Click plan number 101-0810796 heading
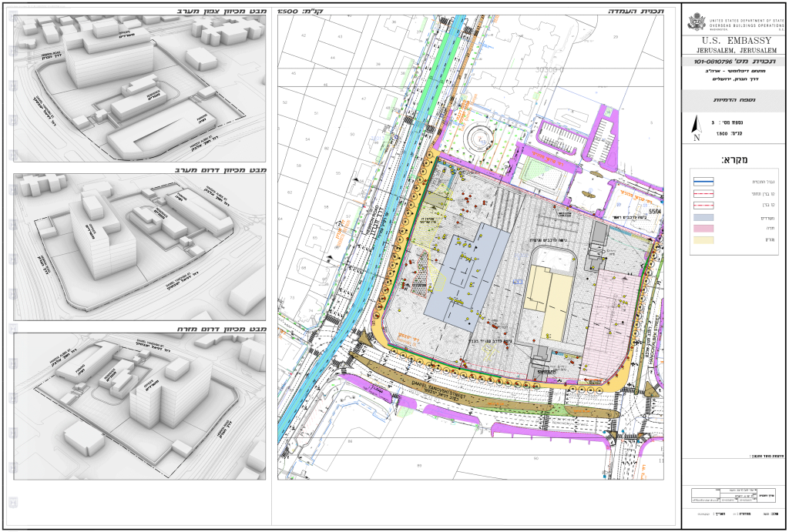Screen dimensions: 789x532 [732, 61]
